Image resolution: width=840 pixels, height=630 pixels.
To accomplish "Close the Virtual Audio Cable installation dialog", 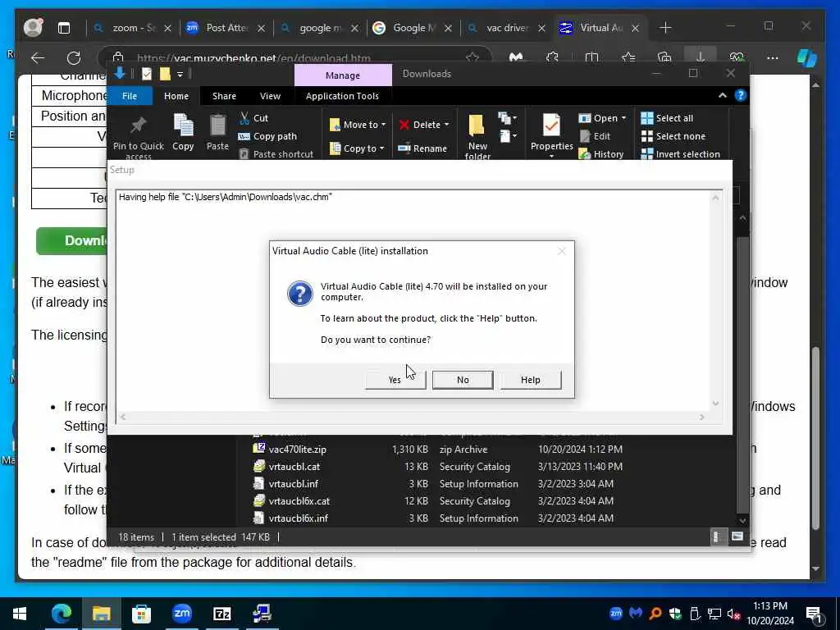I will click(561, 251).
